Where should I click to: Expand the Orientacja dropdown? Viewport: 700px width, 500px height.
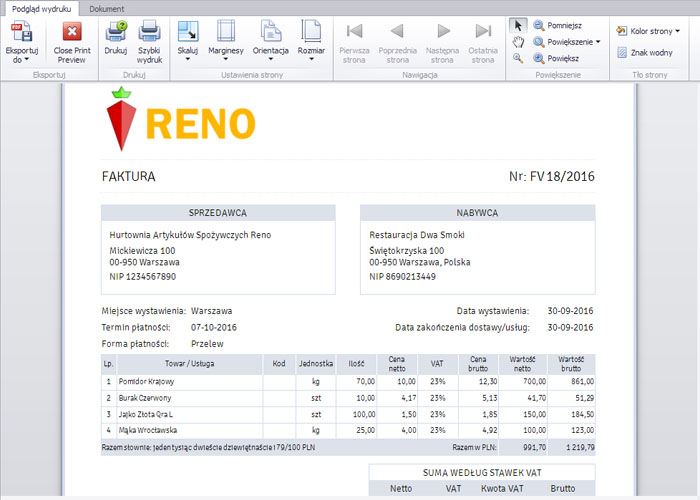coord(270,42)
